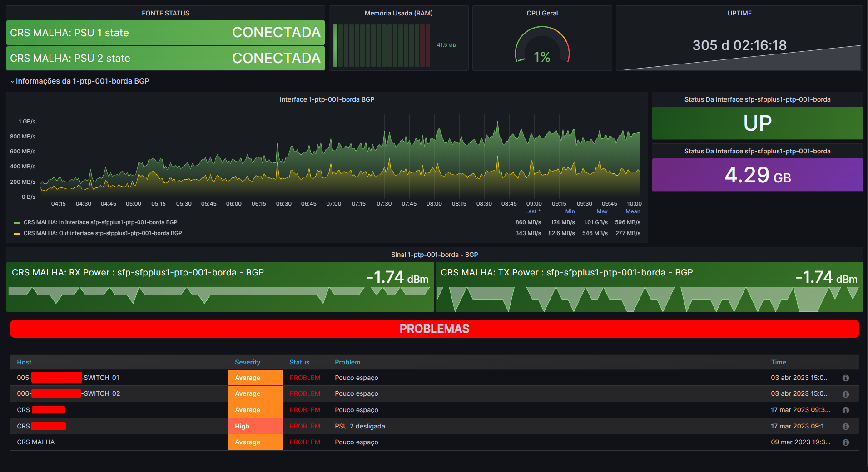Click the UP interface status stat panel
Image resolution: width=868 pixels, height=472 pixels.
pos(757,123)
